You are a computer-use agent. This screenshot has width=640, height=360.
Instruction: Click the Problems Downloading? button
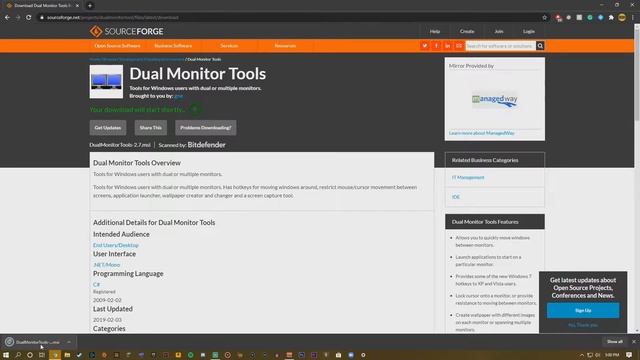[x=206, y=128]
